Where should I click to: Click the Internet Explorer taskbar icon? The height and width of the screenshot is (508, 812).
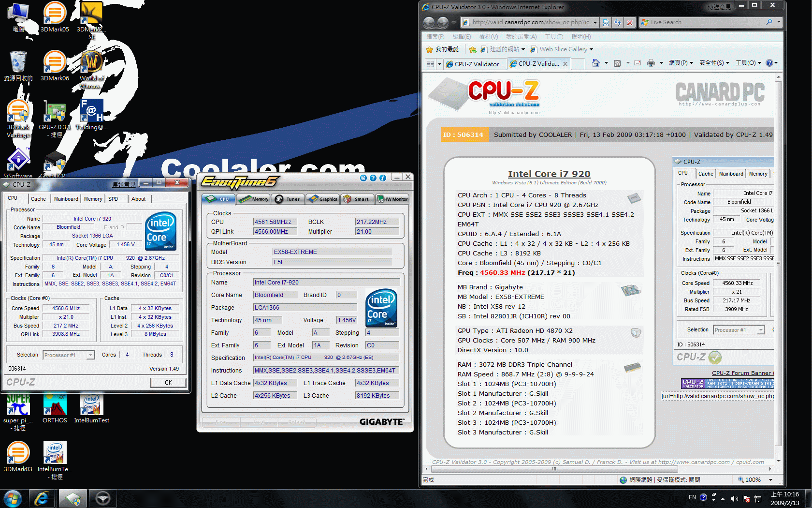click(42, 498)
